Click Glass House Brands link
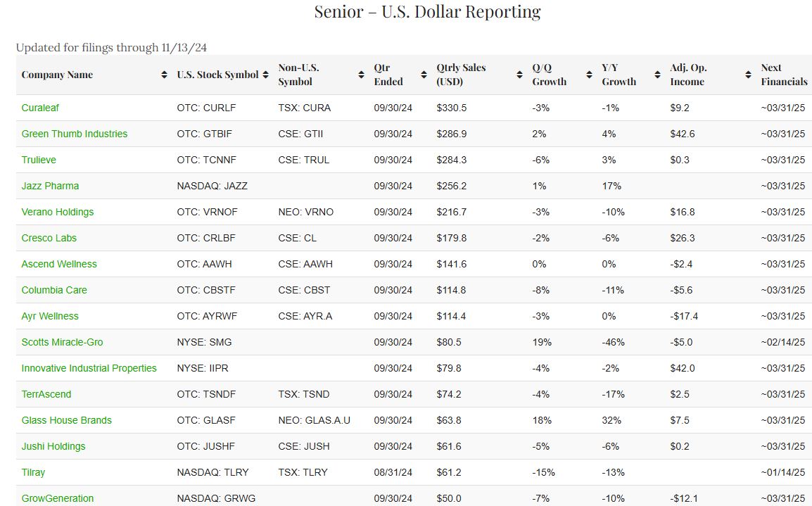This screenshot has width=812, height=506. click(67, 420)
